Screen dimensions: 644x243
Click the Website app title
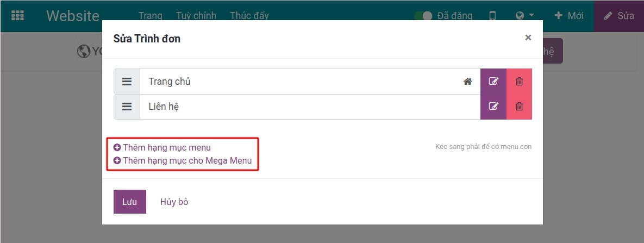coord(73,16)
